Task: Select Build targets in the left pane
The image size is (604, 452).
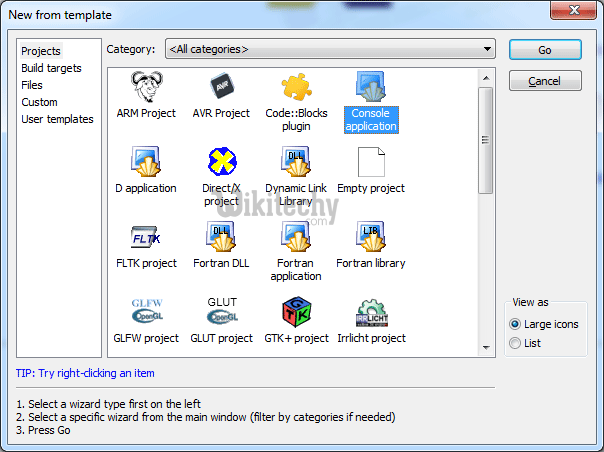Action: 51,68
